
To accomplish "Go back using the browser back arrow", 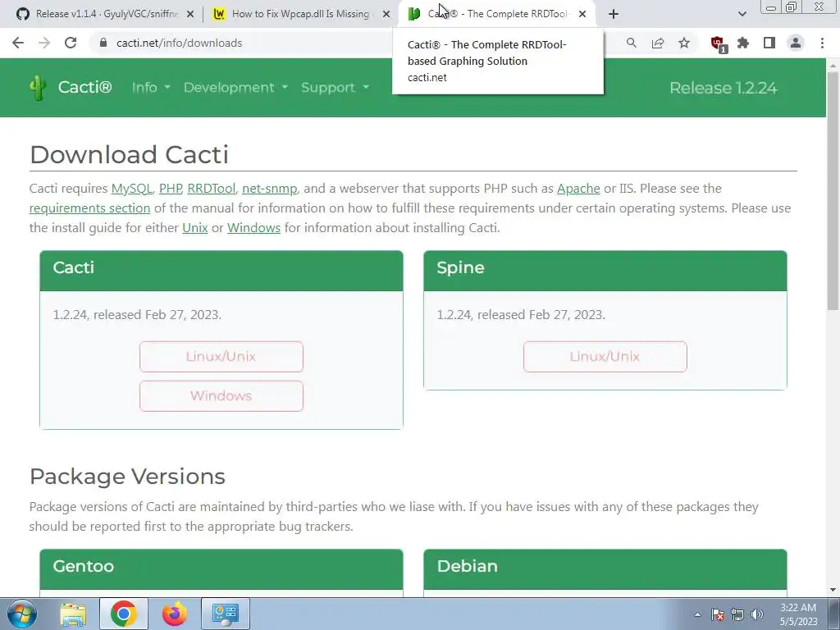I will point(18,43).
